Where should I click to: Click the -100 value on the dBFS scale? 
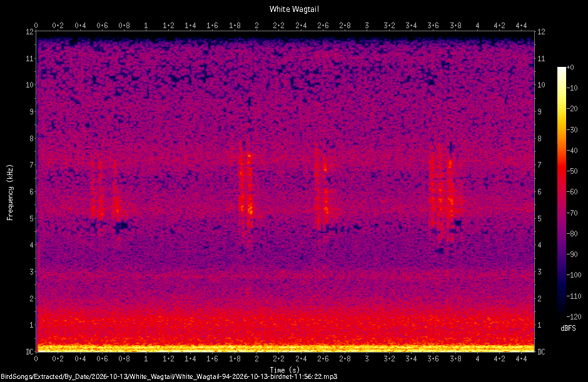pos(574,275)
